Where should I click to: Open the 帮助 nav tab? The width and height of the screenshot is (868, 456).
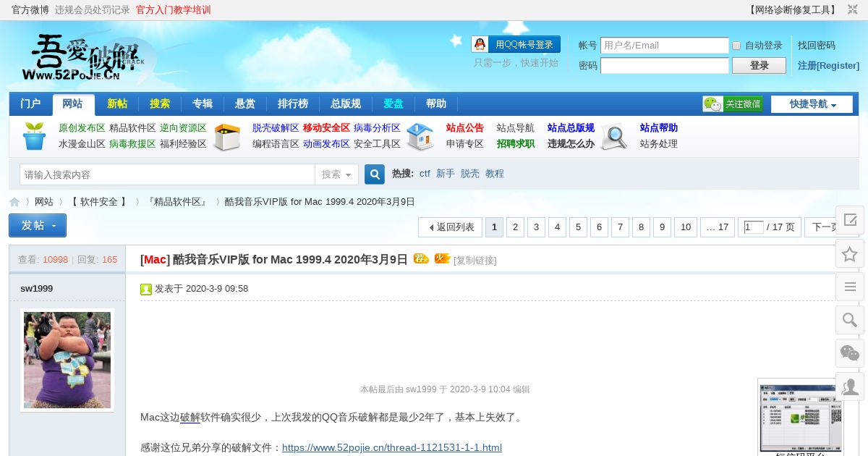pyautogui.click(x=436, y=104)
